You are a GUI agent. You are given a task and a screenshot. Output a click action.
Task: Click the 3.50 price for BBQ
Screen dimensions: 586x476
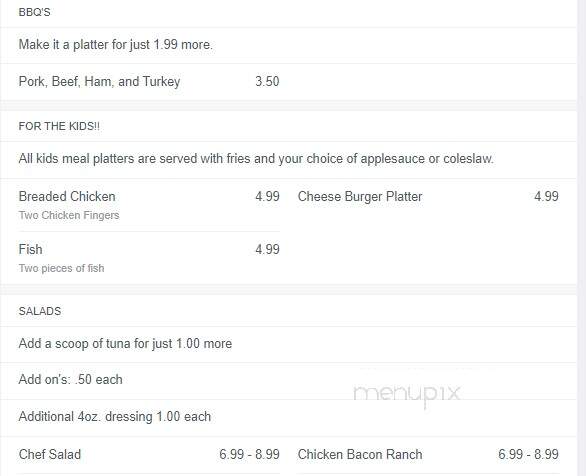click(267, 81)
